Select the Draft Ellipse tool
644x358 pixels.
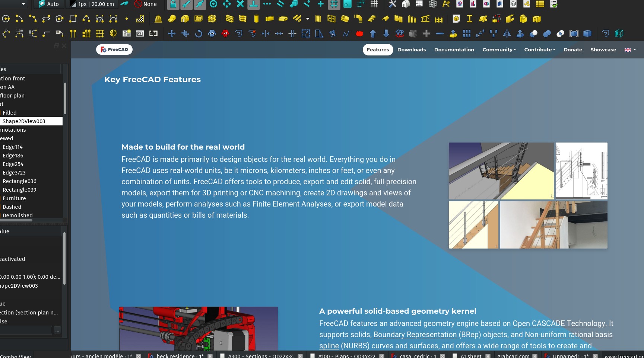(46, 19)
